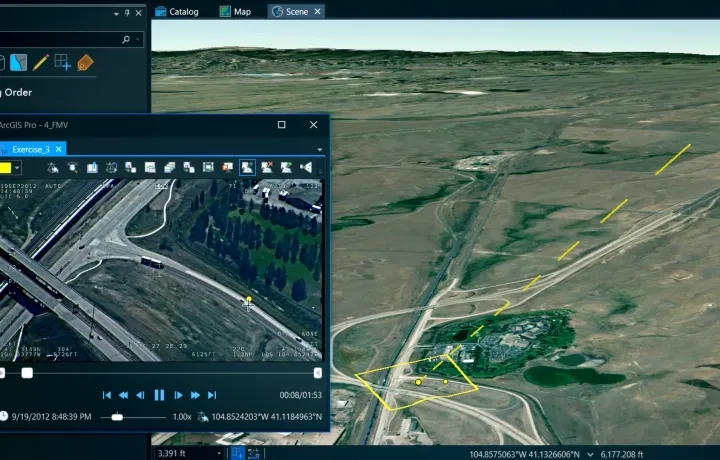Click the delete video feature icon

[267, 168]
